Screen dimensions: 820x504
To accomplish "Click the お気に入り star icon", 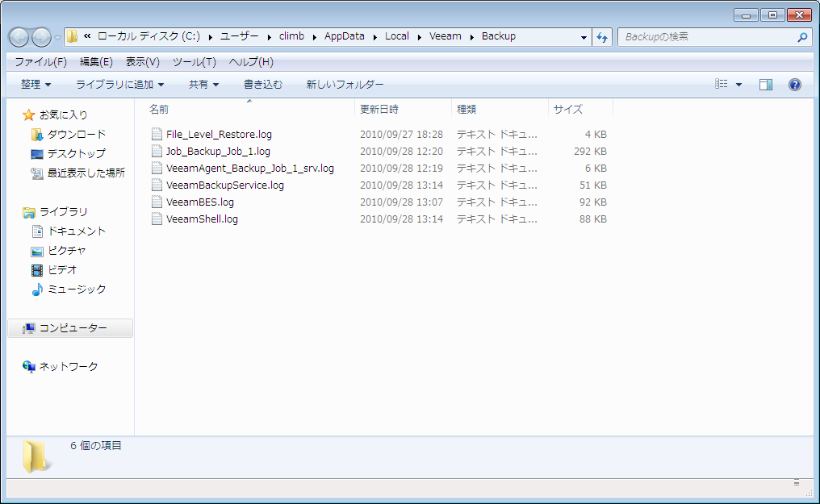I will pos(29,115).
